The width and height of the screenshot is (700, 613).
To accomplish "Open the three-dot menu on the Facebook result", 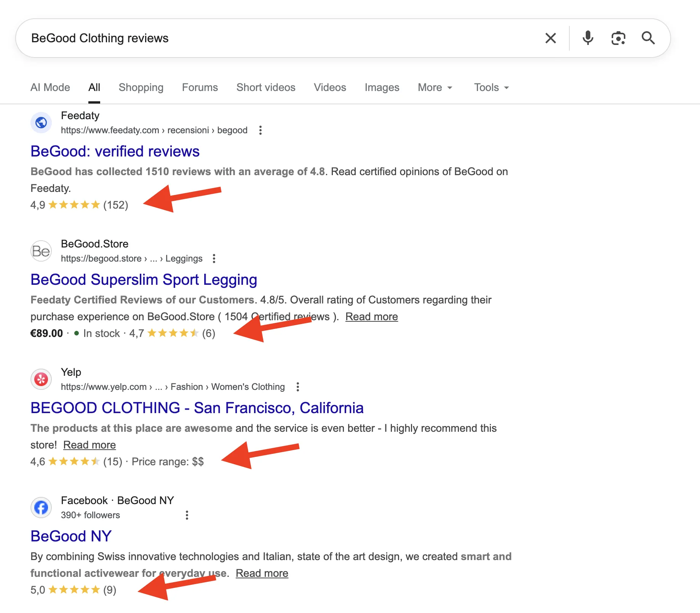I will click(187, 515).
